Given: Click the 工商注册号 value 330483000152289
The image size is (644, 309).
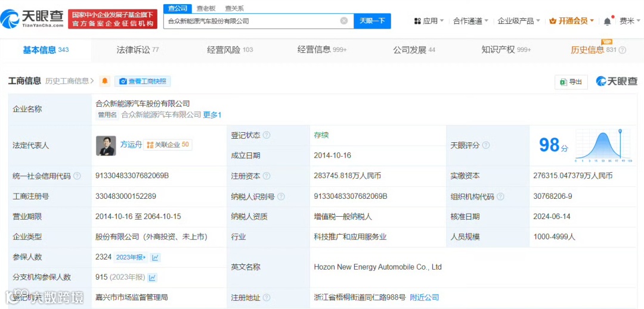Looking at the screenshot, I should pos(125,196).
